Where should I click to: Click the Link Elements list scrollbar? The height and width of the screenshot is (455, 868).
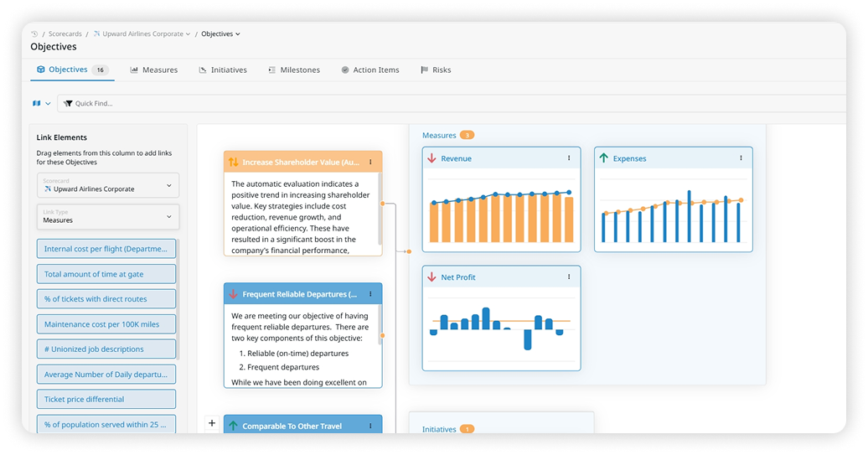click(x=178, y=299)
